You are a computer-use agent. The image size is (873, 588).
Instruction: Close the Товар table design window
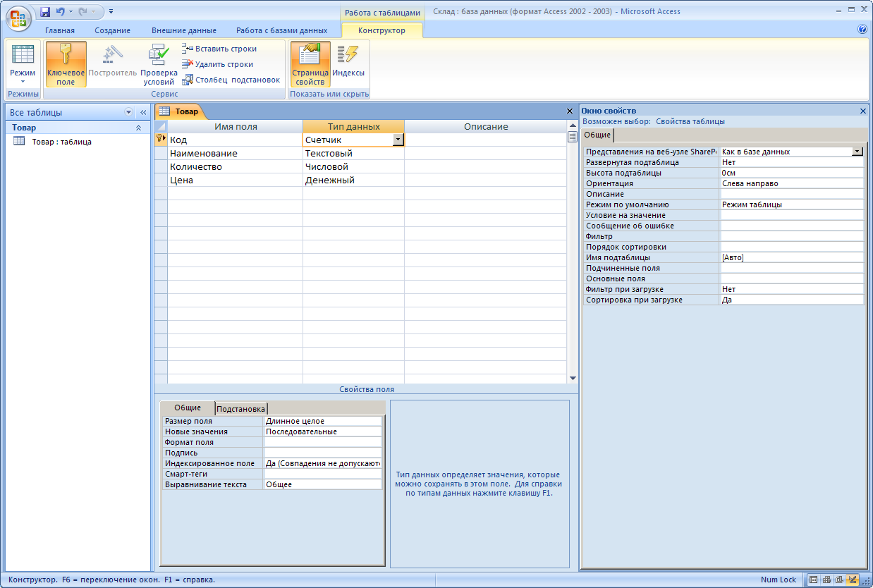[x=570, y=111]
